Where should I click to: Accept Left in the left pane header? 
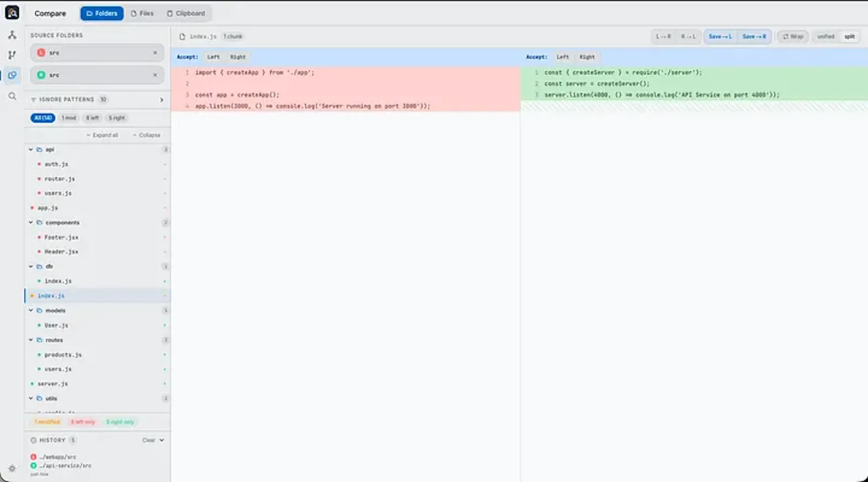coord(214,57)
